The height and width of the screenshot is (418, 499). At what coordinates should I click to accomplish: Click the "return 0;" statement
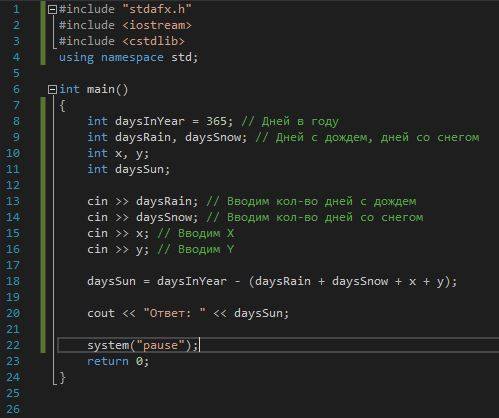click(118, 361)
